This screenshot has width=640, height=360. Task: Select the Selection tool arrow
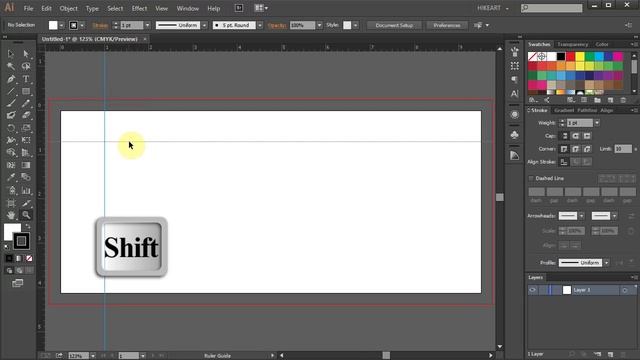tap(11, 53)
